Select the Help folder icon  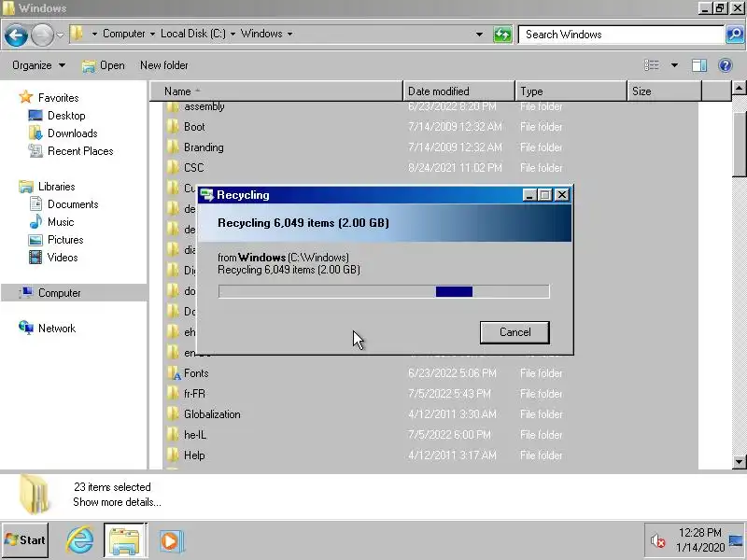pos(174,455)
